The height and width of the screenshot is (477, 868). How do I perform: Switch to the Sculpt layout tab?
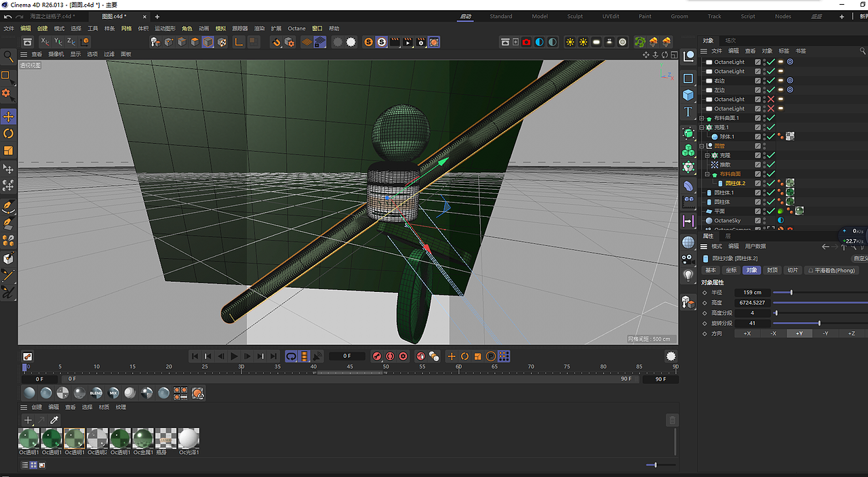coord(575,16)
